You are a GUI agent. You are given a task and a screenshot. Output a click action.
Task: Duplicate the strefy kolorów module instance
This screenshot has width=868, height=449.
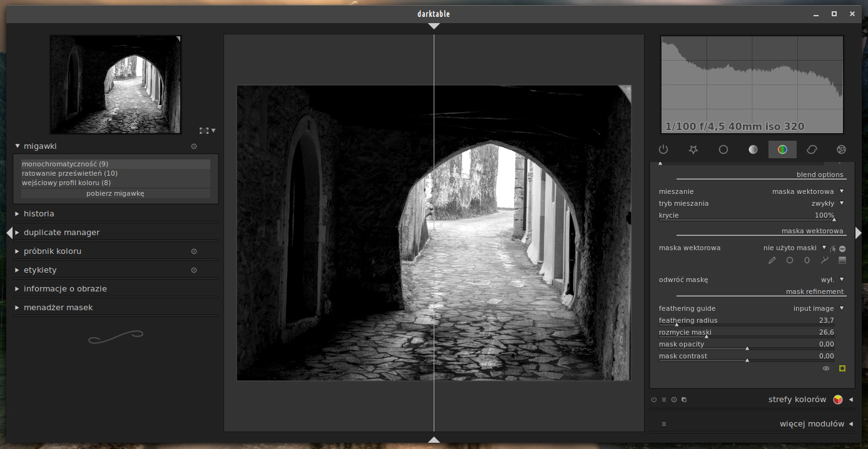pos(684,400)
